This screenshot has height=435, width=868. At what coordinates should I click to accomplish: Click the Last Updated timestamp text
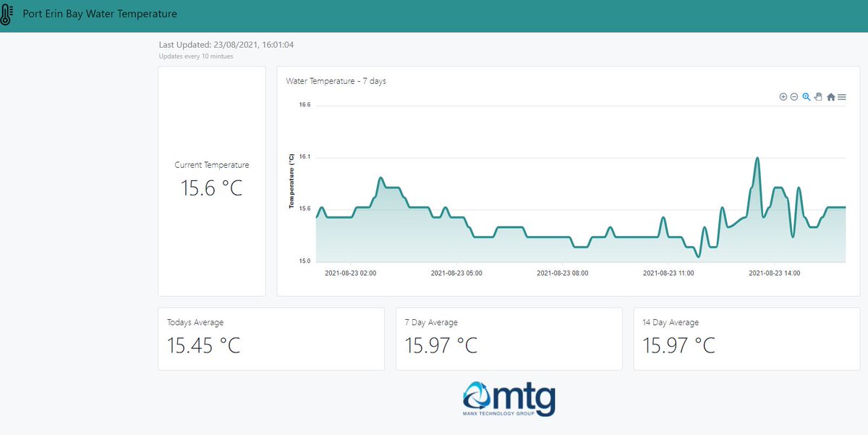[226, 44]
